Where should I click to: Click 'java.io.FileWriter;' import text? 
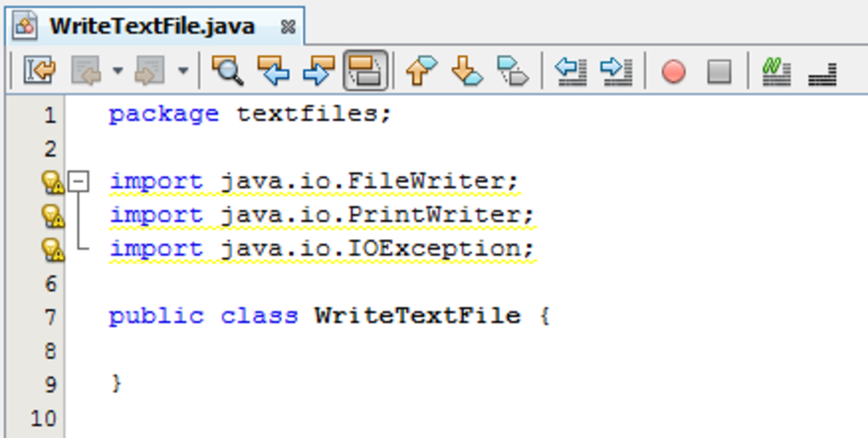click(x=370, y=181)
